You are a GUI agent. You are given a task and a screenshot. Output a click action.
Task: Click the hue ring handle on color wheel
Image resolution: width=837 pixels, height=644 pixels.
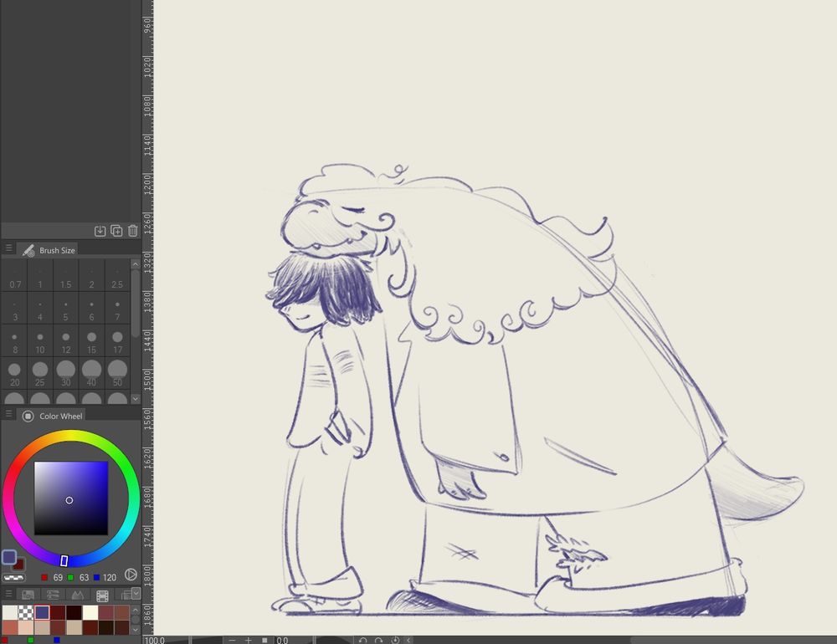click(x=64, y=560)
